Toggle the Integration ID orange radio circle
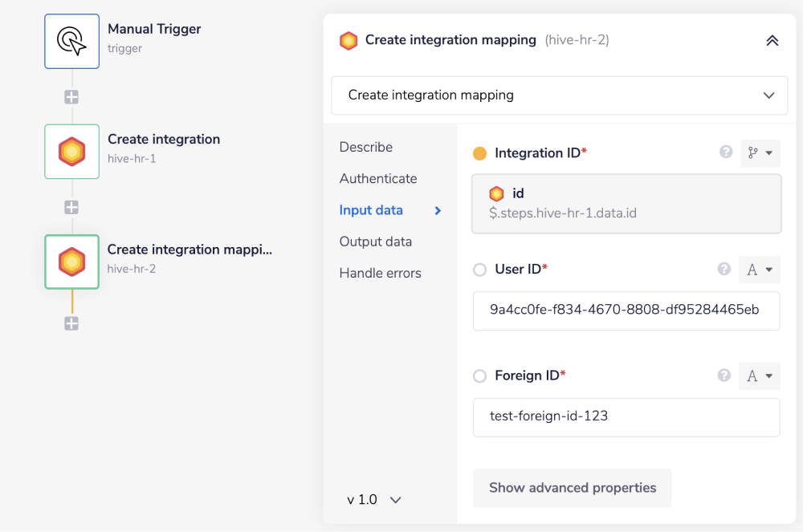 [480, 153]
